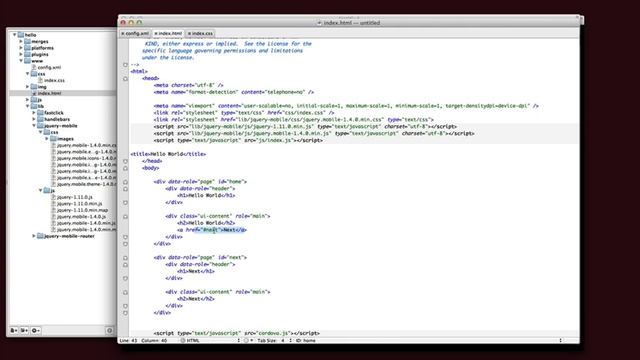Collapse the hello root folder

point(15,35)
